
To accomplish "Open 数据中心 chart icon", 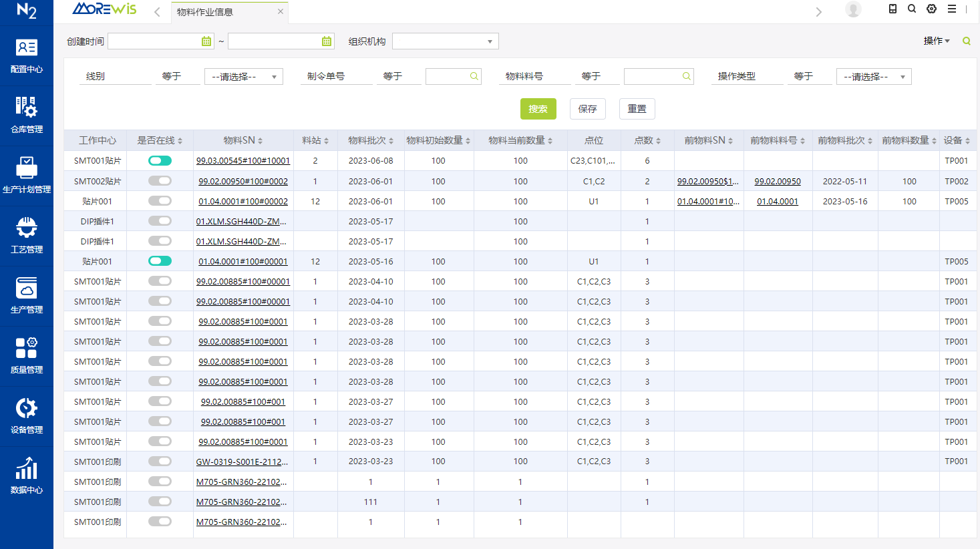I will 27,476.
